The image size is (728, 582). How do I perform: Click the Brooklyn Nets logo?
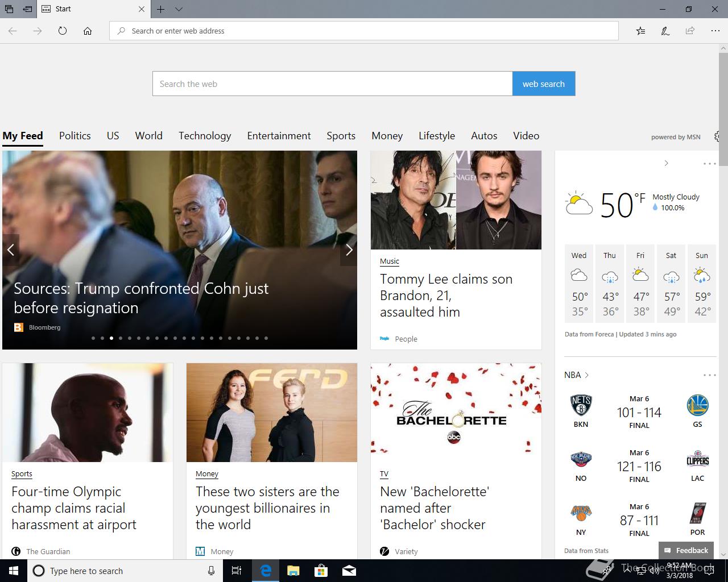tap(581, 406)
